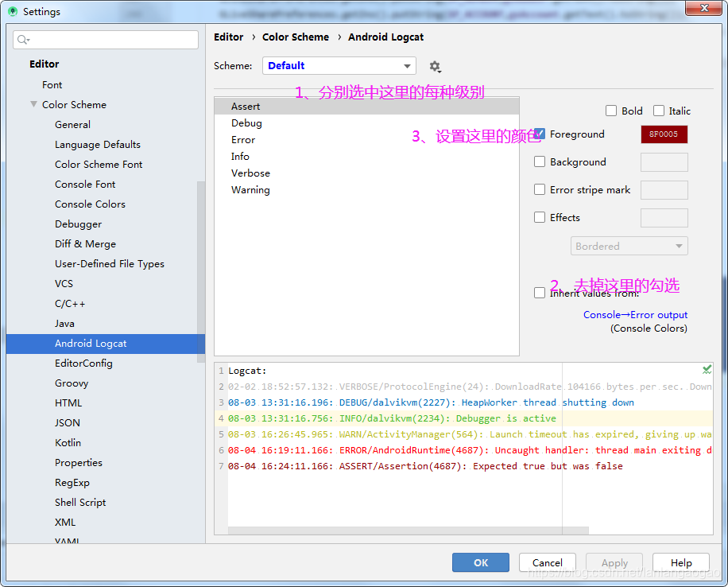This screenshot has height=587, width=728.
Task: Open Kotlin color settings
Action: 68,443
